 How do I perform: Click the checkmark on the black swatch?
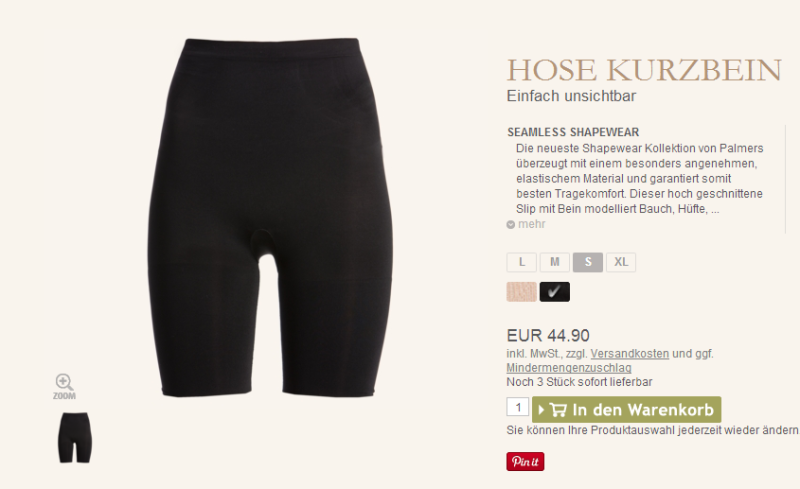(554, 291)
